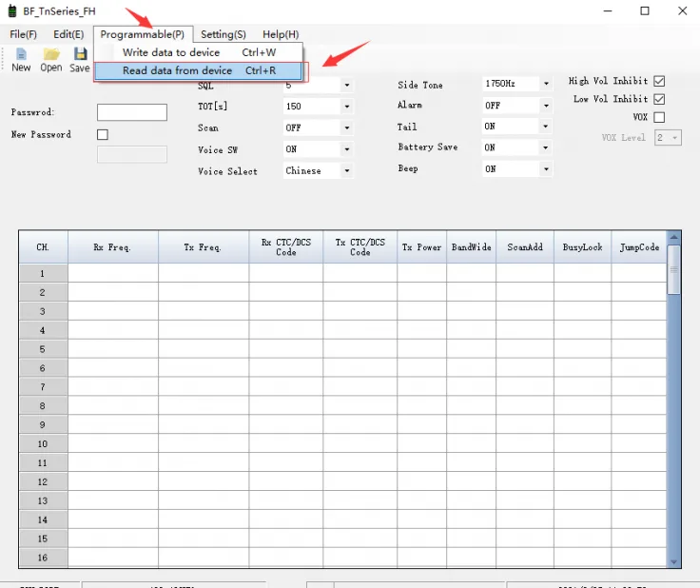700x588 pixels.
Task: Select channel row 1 header
Action: point(43,273)
